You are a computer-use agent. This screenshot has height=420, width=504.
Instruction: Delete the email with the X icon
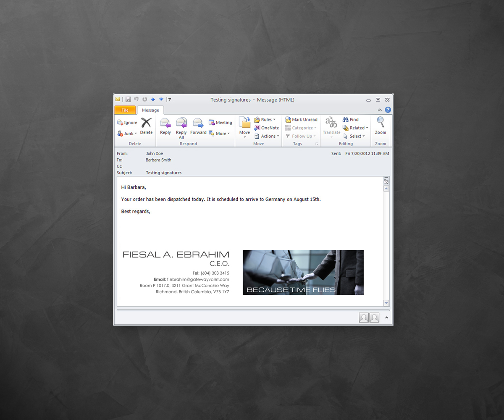[x=146, y=123]
